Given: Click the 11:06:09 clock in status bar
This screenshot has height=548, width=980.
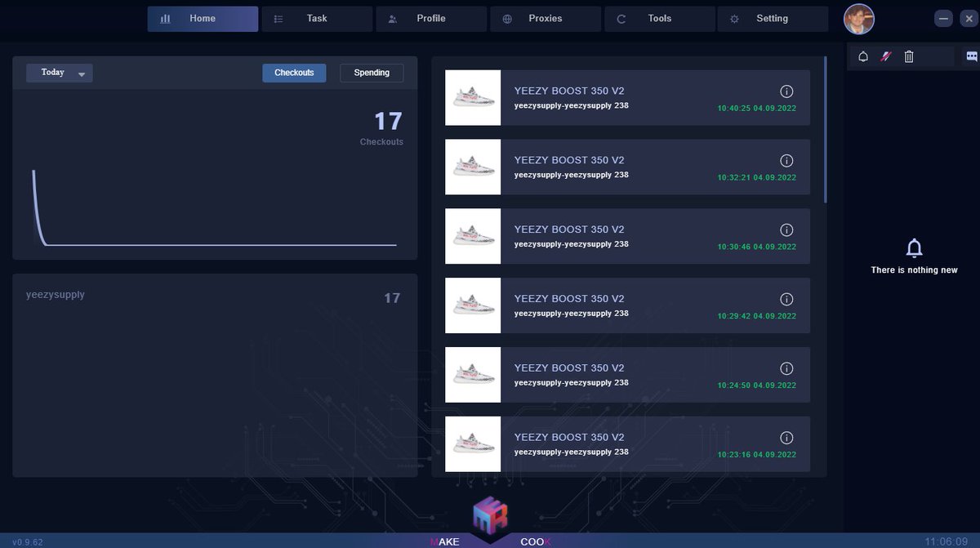Looking at the screenshot, I should pyautogui.click(x=948, y=541).
